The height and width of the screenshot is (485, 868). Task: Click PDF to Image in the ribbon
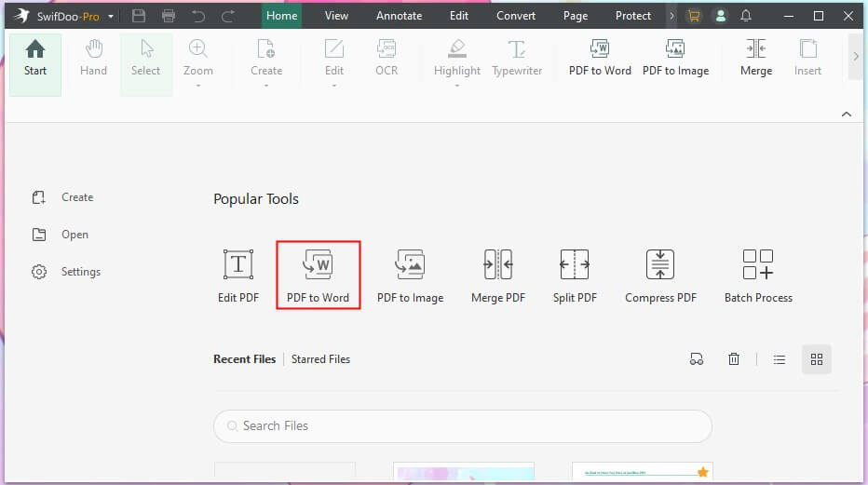click(x=675, y=58)
